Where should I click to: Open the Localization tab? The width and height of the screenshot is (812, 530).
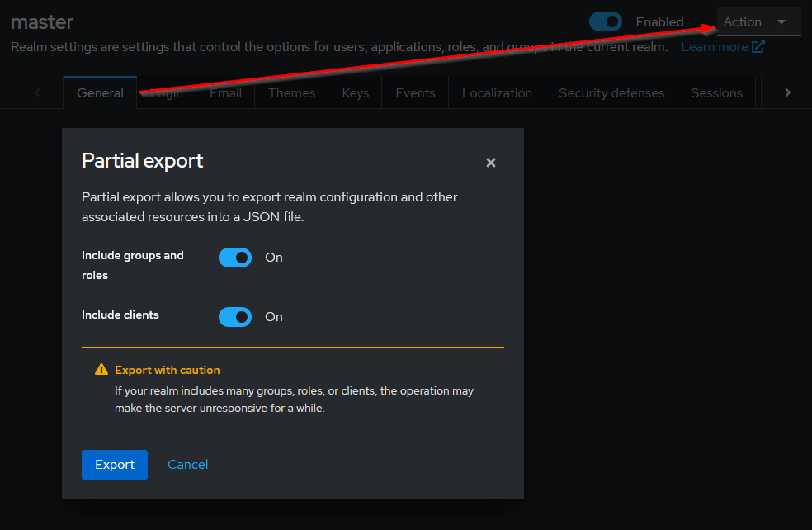tap(496, 92)
